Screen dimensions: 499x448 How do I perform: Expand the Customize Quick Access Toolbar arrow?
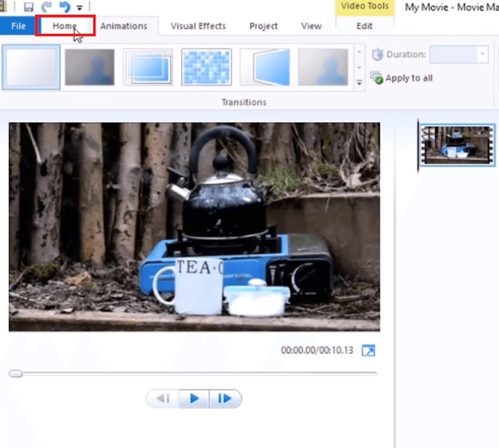pos(79,7)
